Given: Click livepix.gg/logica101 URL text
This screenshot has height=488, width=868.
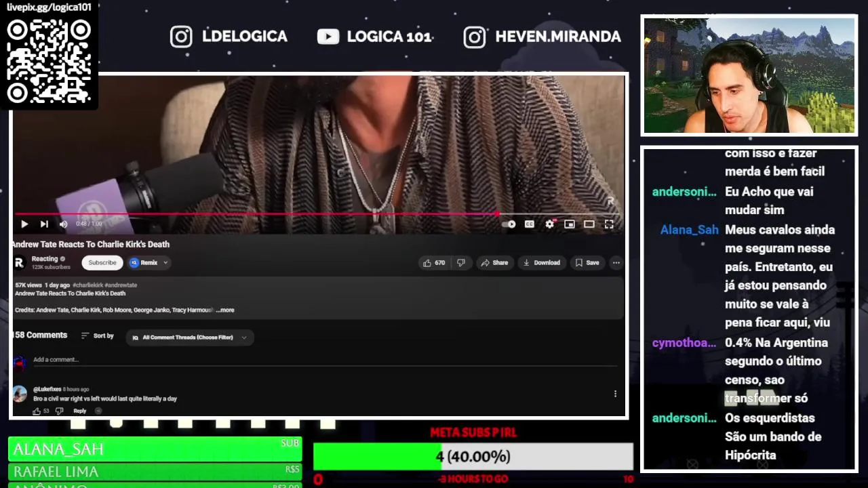Looking at the screenshot, I should click(49, 7).
